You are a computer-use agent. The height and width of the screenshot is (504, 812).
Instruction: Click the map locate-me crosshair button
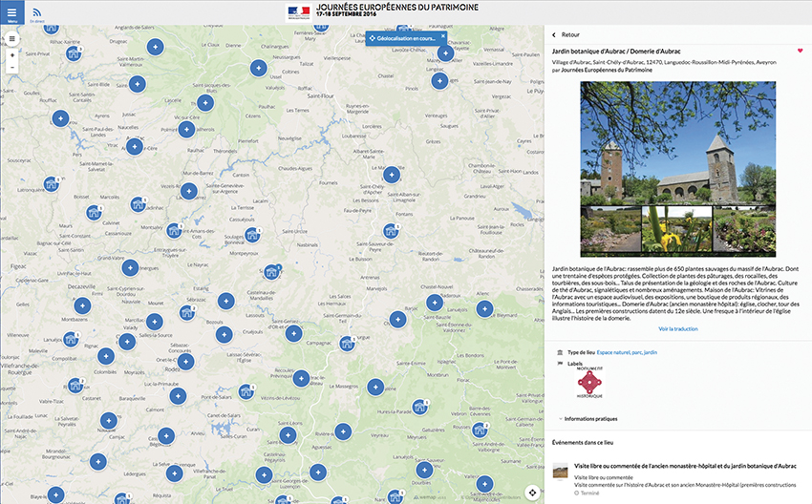pos(532,493)
